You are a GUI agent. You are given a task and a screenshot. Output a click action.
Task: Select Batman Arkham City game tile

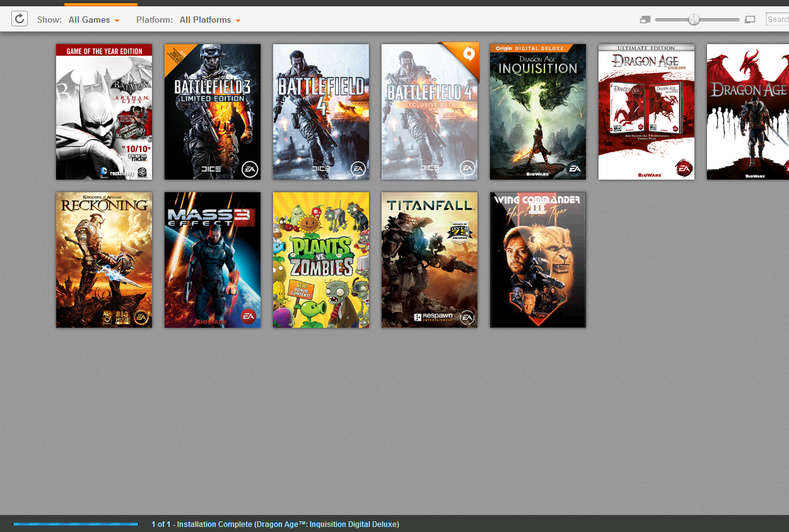(104, 112)
